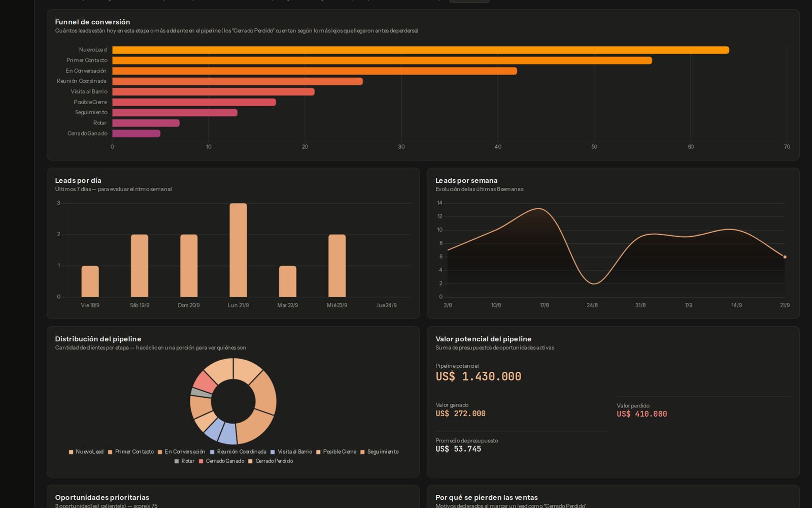Viewport: 812px width, 508px height.
Task: Click the Vie 18/9 daily leads bar
Action: 90,281
